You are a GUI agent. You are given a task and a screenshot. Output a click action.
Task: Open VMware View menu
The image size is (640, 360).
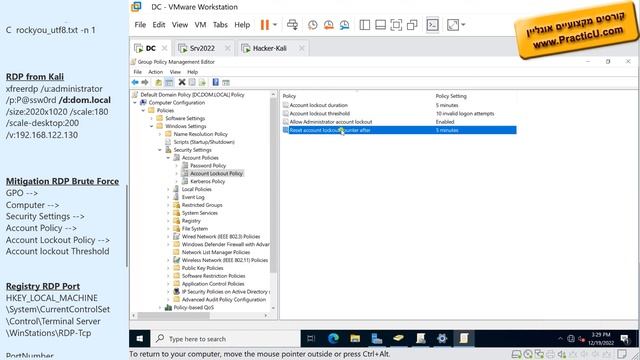[x=180, y=25]
